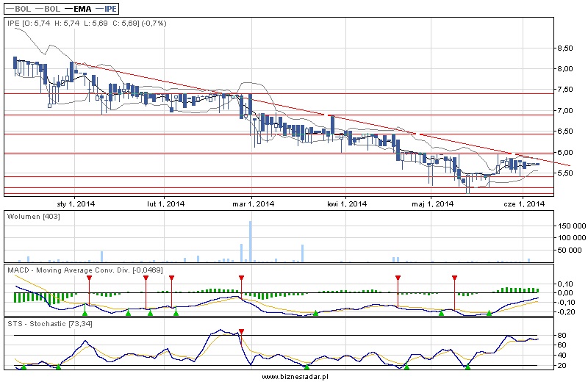Click the 5,50 price axis label
Image resolution: width=588 pixels, height=382 pixels.
565,173
